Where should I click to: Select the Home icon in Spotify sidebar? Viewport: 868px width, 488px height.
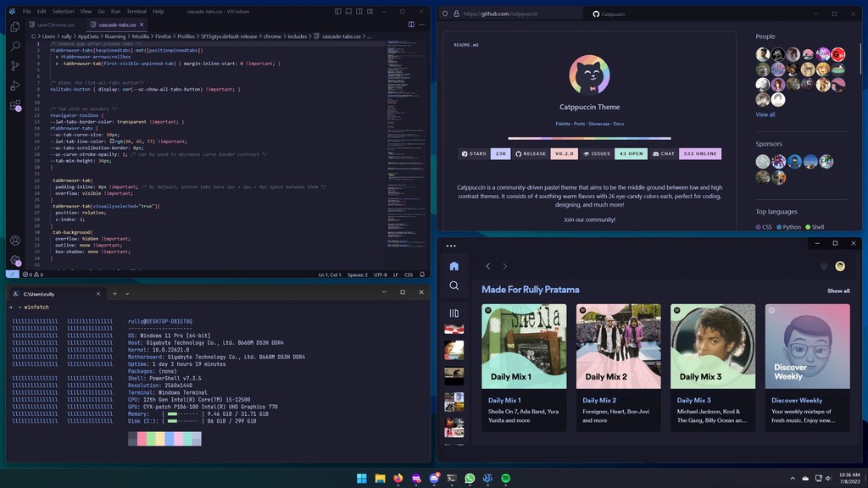pyautogui.click(x=453, y=266)
